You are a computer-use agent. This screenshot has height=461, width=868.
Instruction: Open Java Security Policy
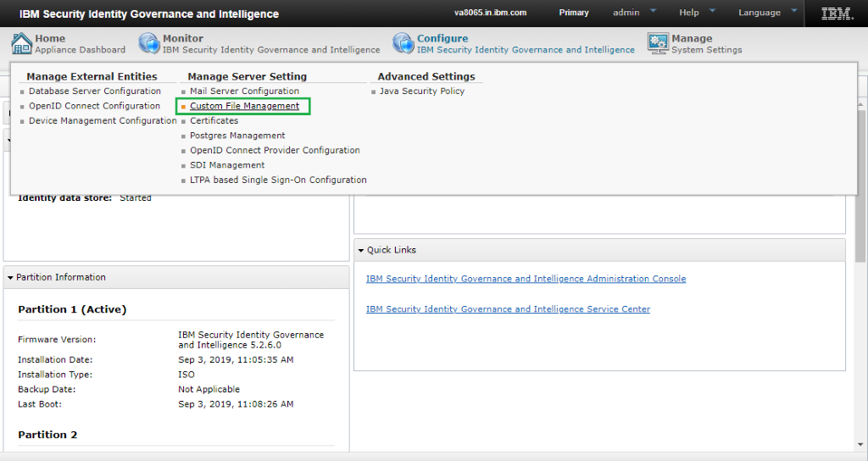tap(422, 91)
